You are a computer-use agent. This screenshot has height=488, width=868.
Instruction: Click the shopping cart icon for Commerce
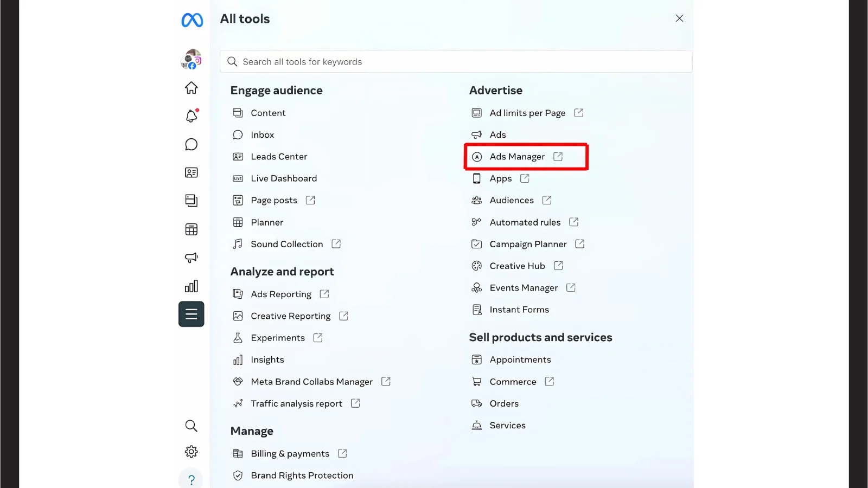pos(476,382)
